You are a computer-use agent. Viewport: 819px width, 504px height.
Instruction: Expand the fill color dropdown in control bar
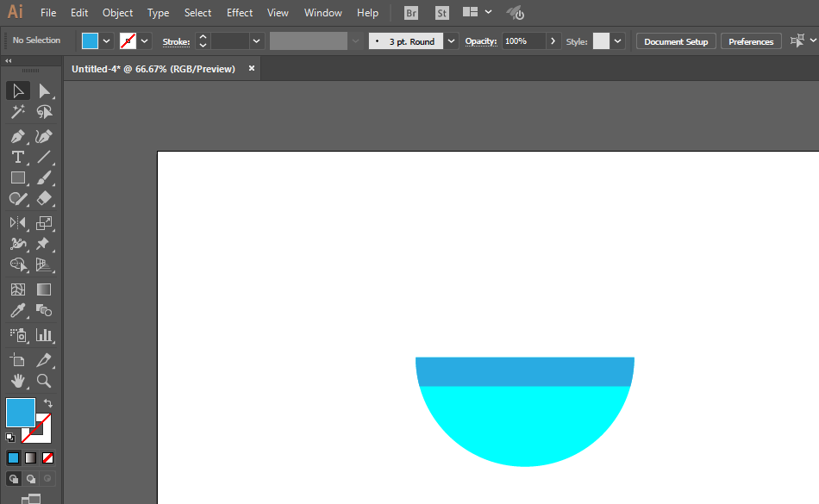click(107, 41)
